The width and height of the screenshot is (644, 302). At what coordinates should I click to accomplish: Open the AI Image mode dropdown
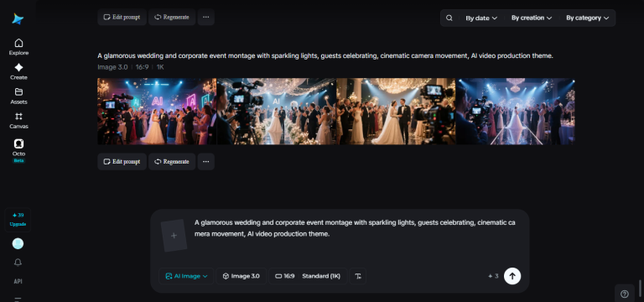click(186, 276)
